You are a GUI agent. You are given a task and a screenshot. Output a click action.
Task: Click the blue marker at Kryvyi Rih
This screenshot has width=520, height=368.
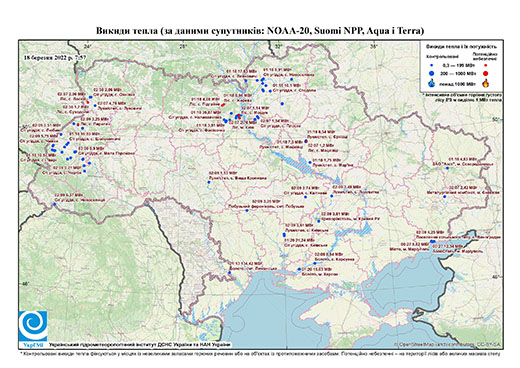click(x=319, y=221)
